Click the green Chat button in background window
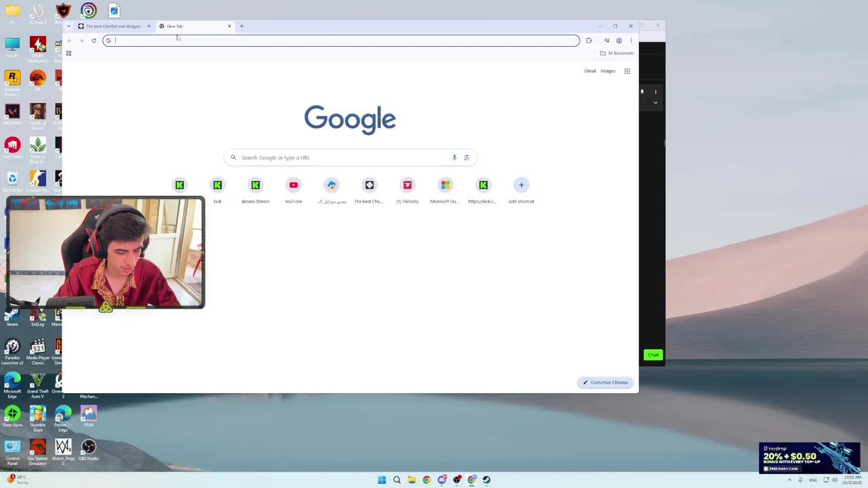 (x=652, y=354)
